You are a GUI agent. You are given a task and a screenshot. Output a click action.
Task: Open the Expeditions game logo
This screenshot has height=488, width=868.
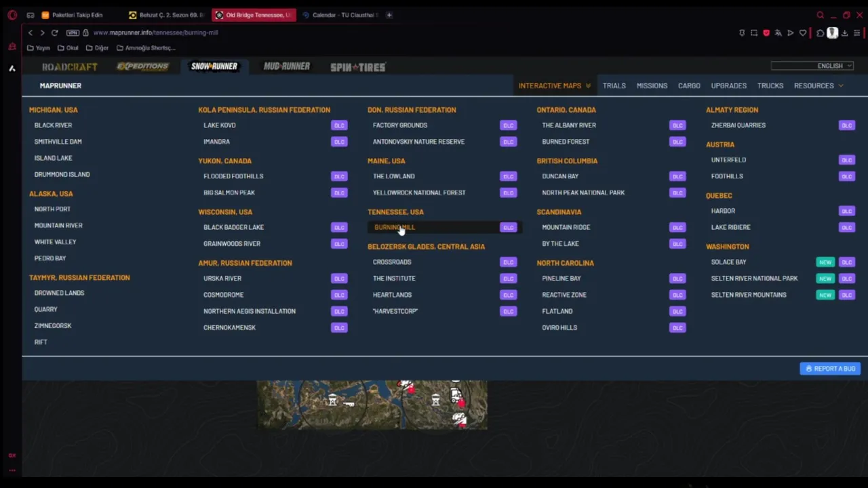point(142,66)
